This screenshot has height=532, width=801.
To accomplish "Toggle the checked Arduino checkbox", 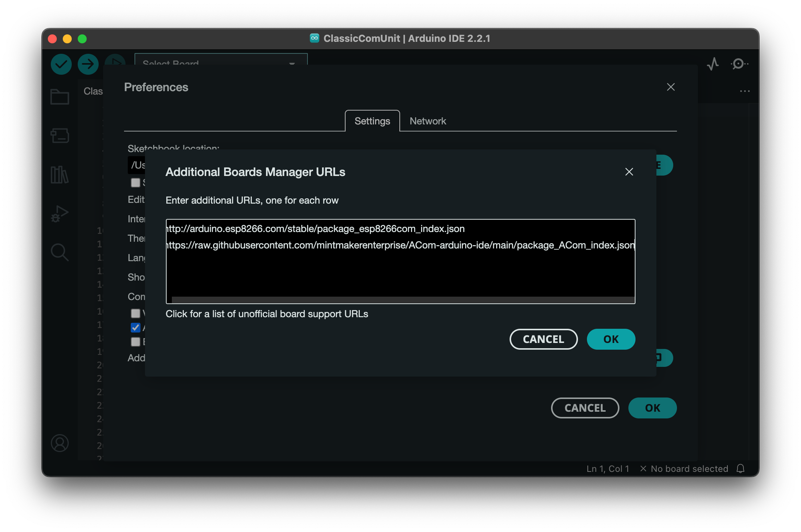I will (x=136, y=327).
